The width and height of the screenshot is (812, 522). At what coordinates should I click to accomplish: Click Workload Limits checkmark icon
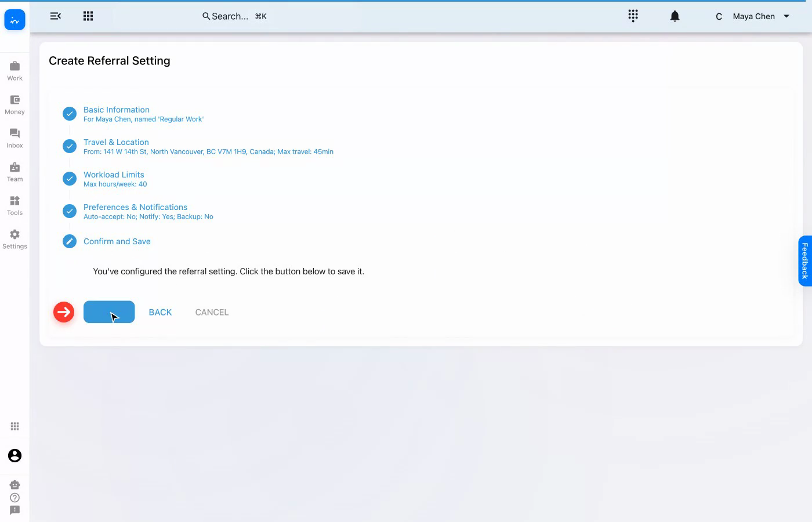pos(70,179)
